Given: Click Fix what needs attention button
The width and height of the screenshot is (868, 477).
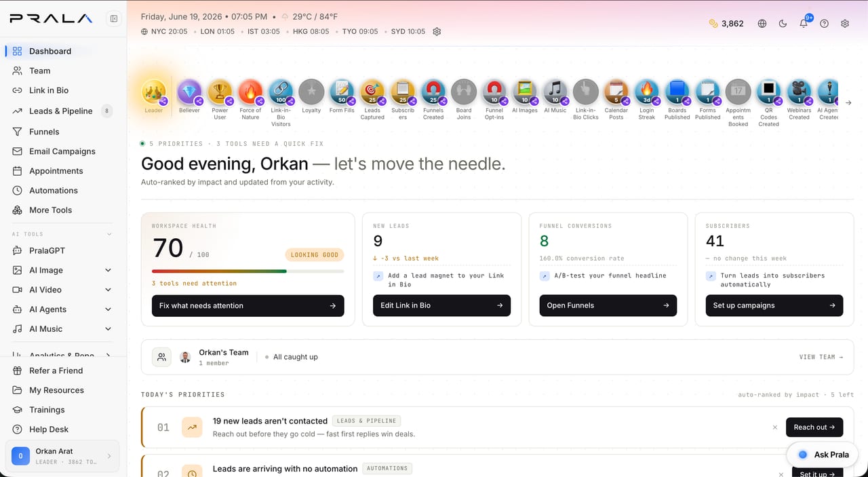Looking at the screenshot, I should click(248, 305).
